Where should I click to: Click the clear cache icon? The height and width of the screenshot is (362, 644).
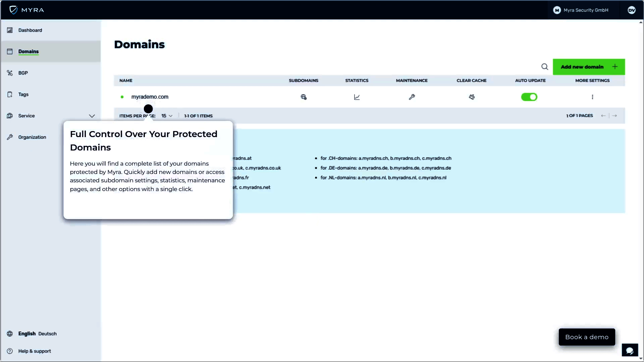(x=472, y=97)
